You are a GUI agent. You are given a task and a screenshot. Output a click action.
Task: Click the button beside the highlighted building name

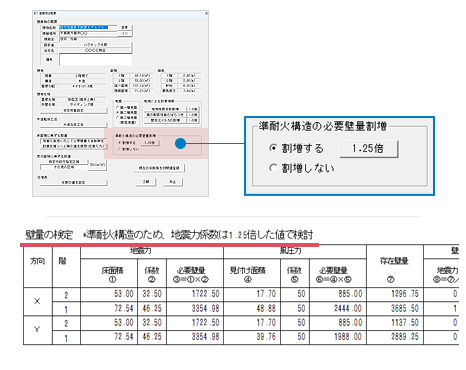tap(125, 27)
